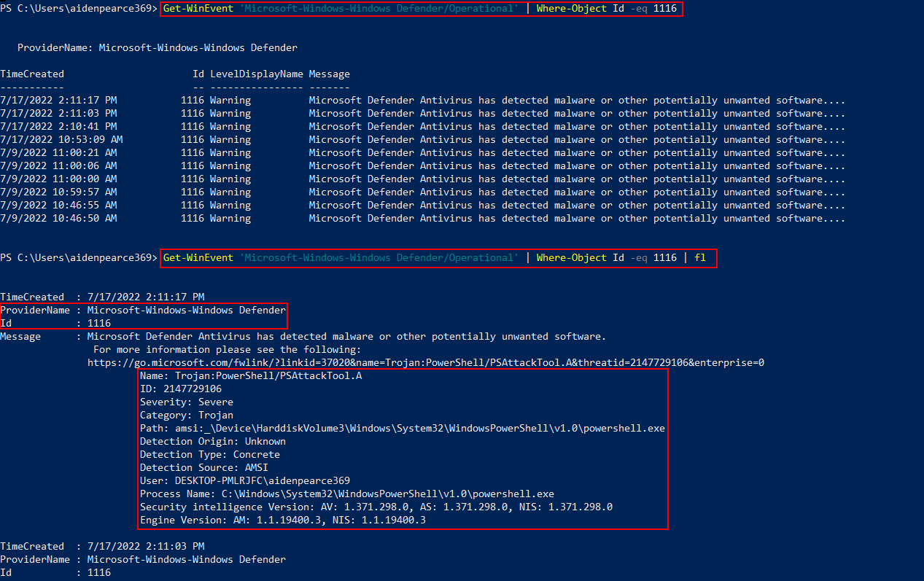
Task: Click the 'fl' at the end of the second command
Action: [700, 258]
